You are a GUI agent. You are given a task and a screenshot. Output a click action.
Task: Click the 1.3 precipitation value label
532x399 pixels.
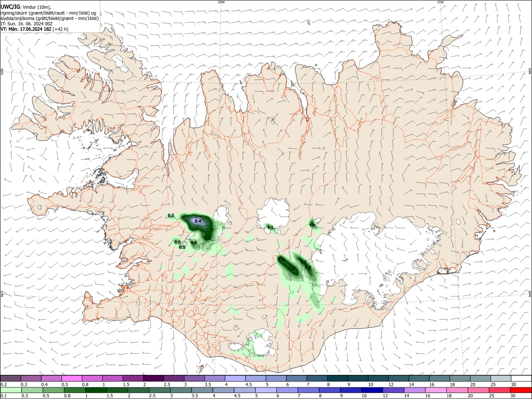click(x=207, y=238)
